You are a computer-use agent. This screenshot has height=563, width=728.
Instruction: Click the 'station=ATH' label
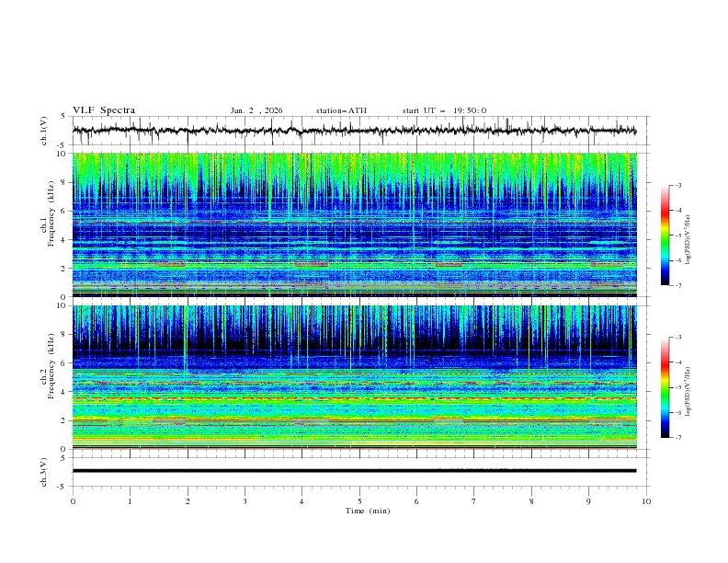point(341,110)
